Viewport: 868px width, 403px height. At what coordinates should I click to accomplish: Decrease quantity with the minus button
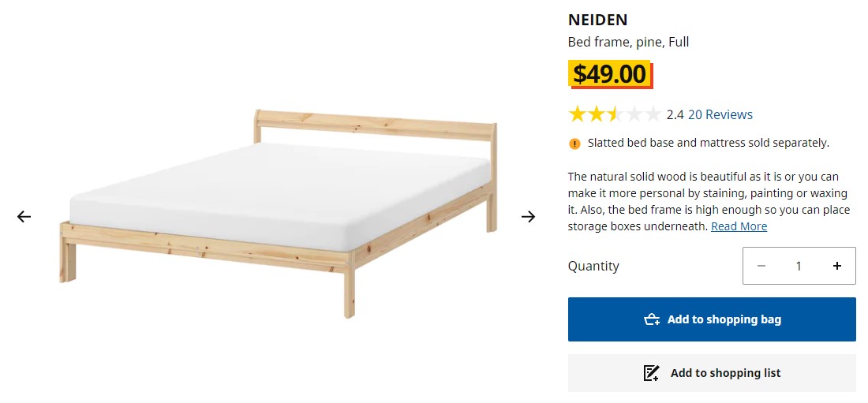(x=761, y=266)
